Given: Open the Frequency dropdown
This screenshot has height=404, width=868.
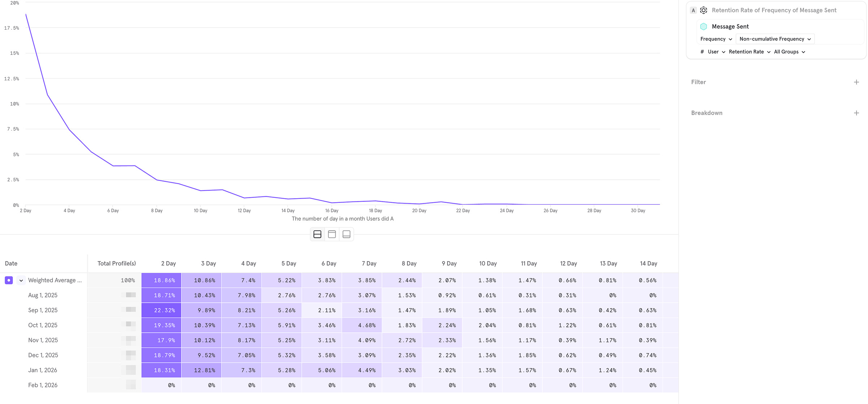Looking at the screenshot, I should [716, 39].
